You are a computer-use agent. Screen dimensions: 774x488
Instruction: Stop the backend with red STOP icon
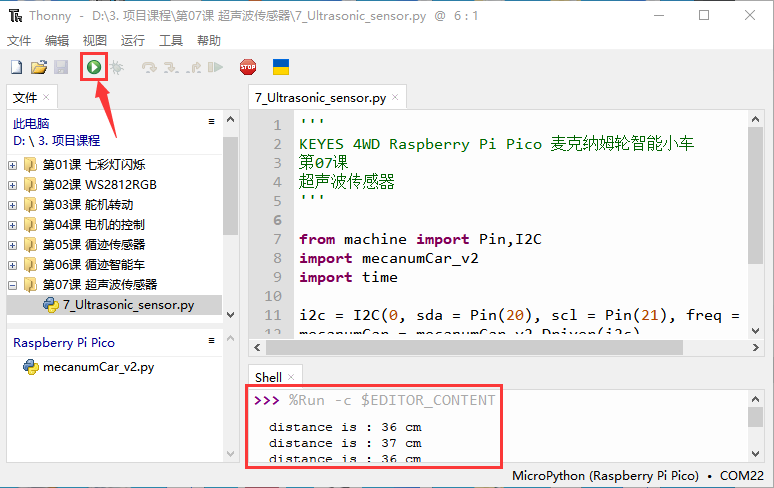coord(248,67)
